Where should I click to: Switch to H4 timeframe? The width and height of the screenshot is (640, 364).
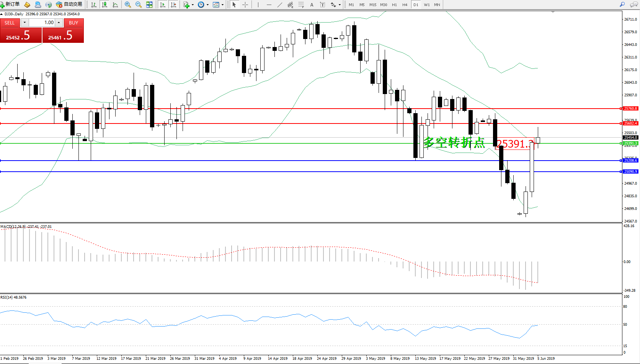(405, 5)
